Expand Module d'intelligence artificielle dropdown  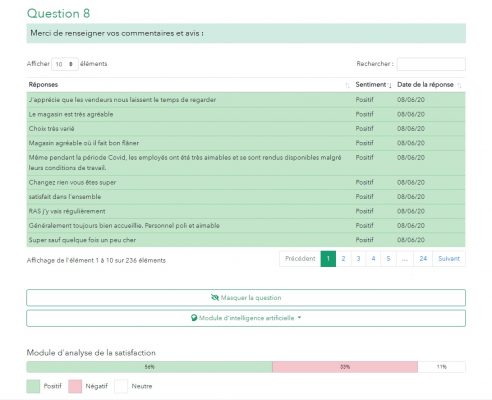pos(246,318)
